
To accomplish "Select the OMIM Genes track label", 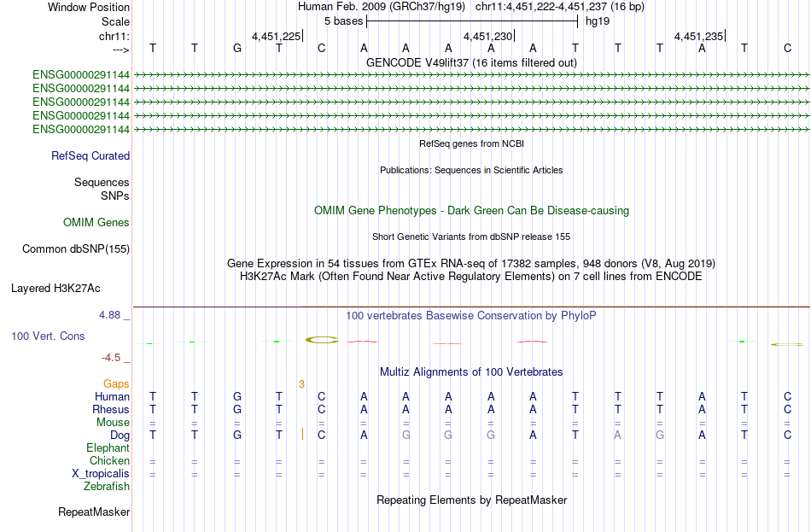I will point(96,223).
